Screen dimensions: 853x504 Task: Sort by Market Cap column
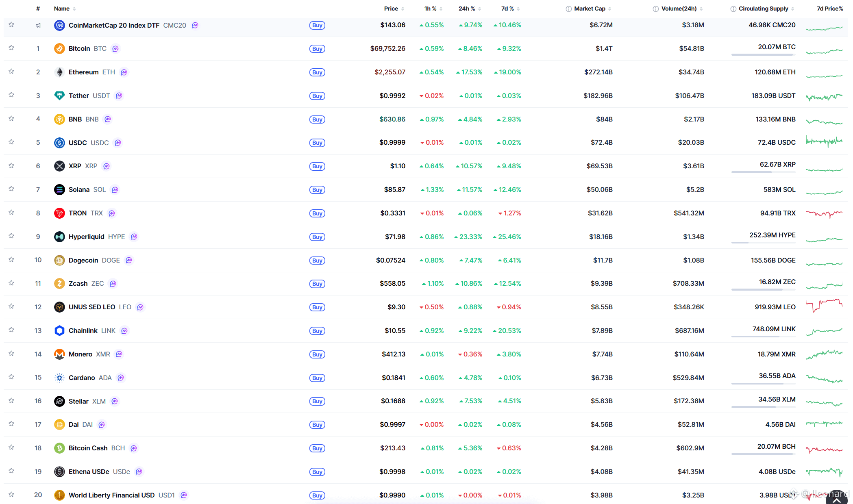[593, 9]
